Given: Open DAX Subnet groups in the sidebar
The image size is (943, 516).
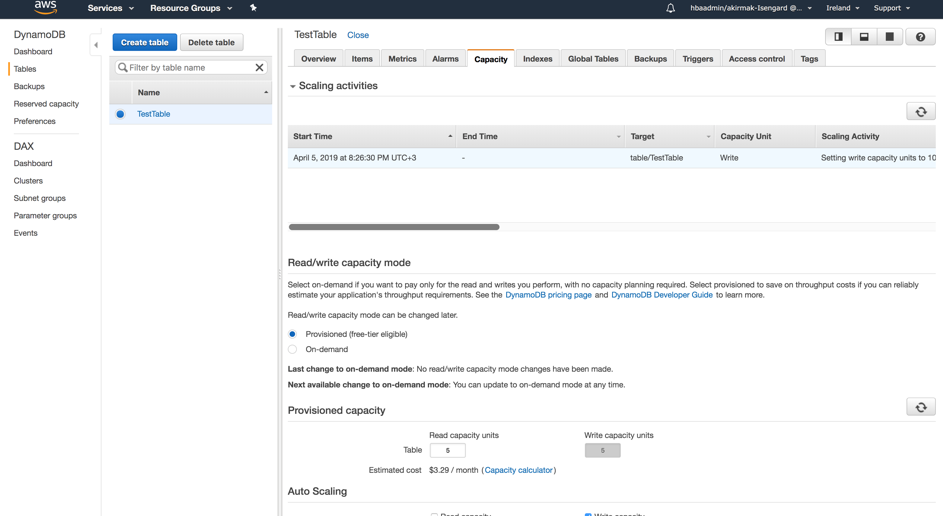Looking at the screenshot, I should coord(40,198).
